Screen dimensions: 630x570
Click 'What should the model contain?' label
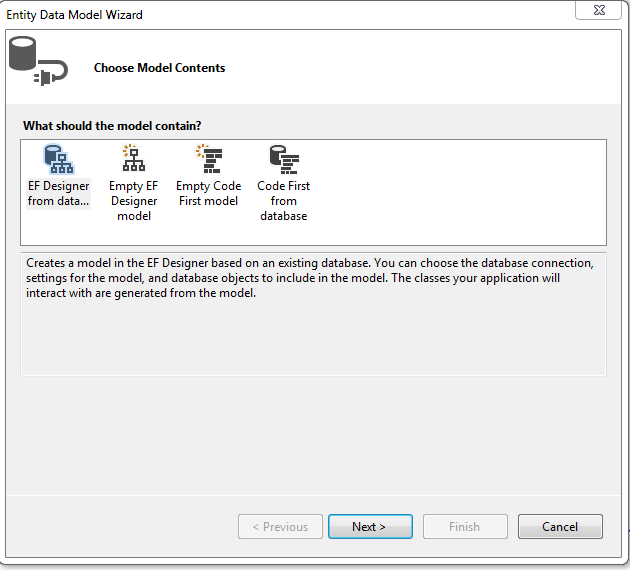coord(112,126)
